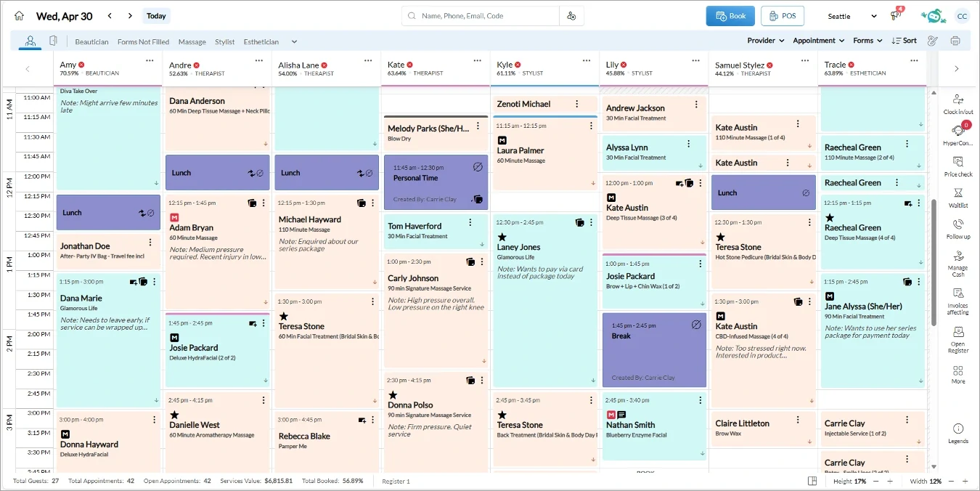Open options for Zenoti Michael's appointment

coord(577,104)
